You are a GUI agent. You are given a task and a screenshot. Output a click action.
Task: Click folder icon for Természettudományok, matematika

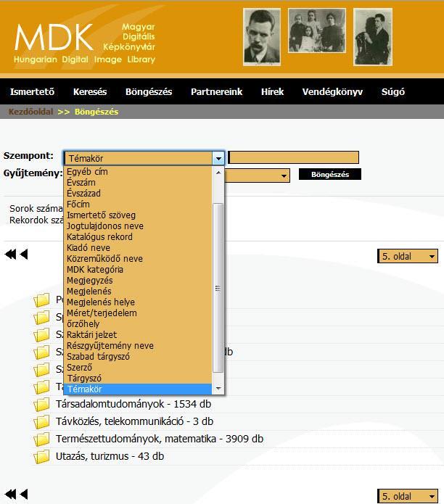tap(41, 439)
